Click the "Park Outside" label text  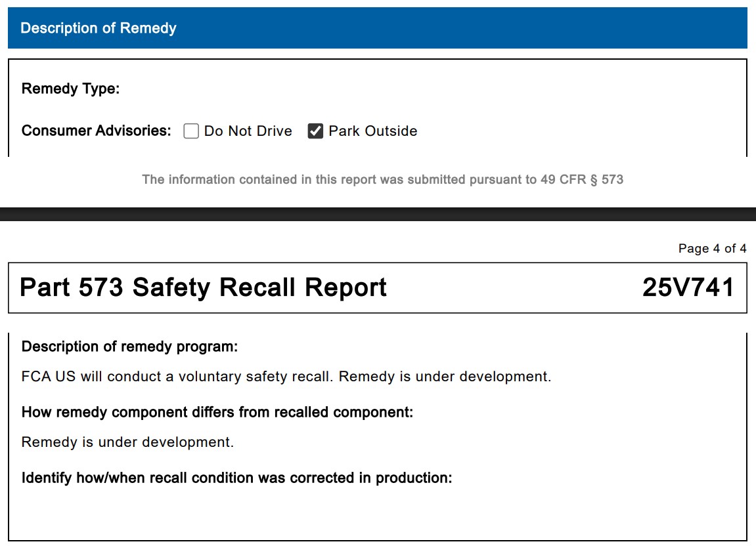click(372, 131)
